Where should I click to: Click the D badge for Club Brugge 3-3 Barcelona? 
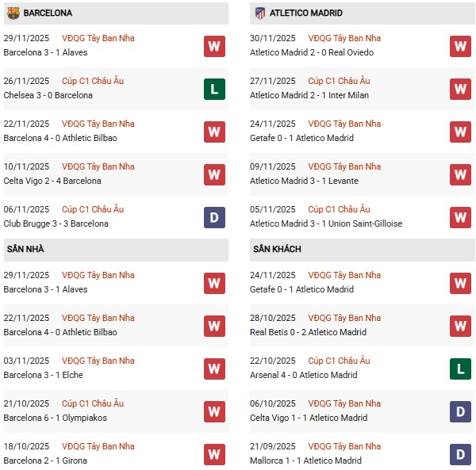tap(214, 217)
